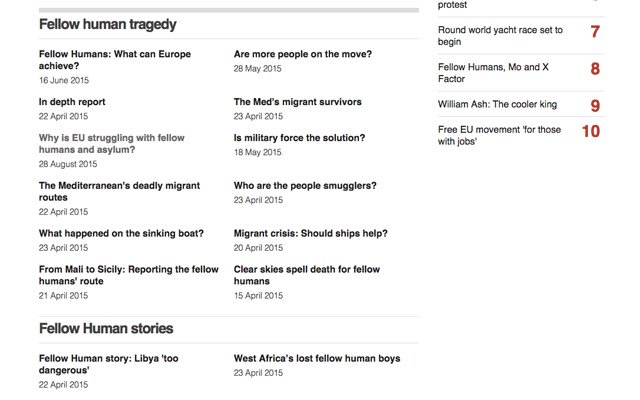Open 'What happened on the sinking boat?' story
Screen dimensions: 640x400
click(x=121, y=233)
